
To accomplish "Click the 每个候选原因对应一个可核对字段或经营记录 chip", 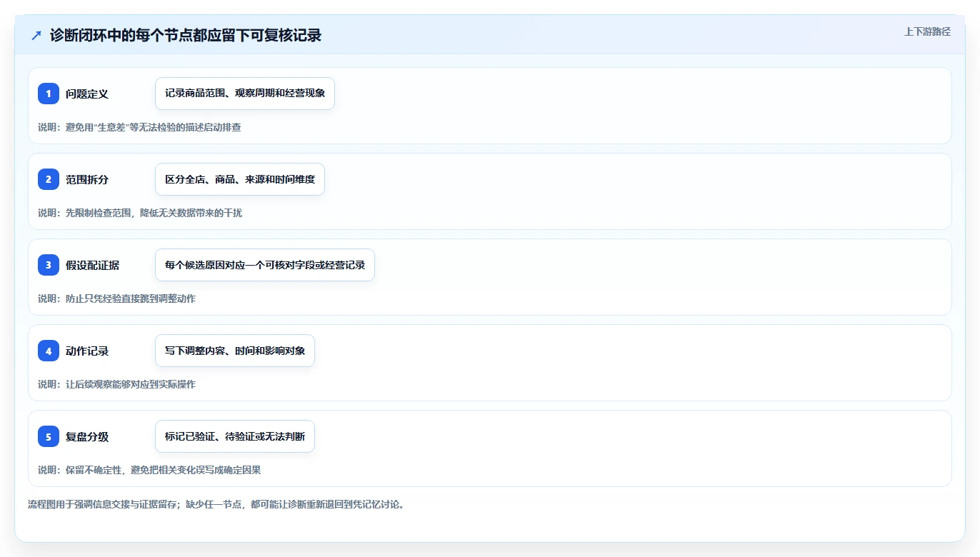I will pyautogui.click(x=265, y=265).
